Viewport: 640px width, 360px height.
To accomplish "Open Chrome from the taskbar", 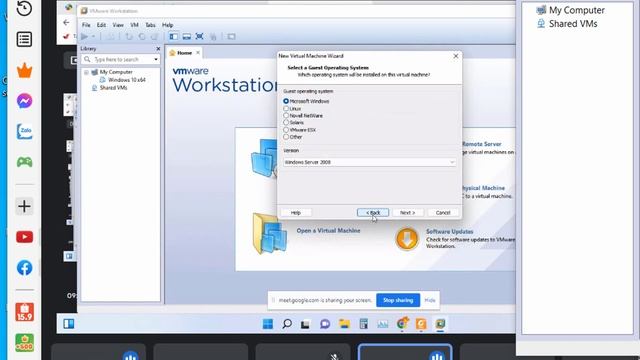I will tap(402, 324).
